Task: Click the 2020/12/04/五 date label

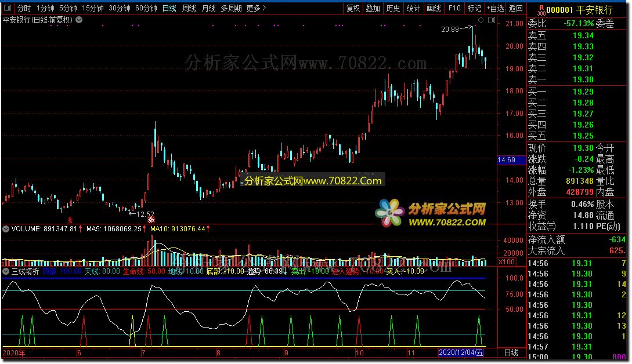Action: (461, 352)
